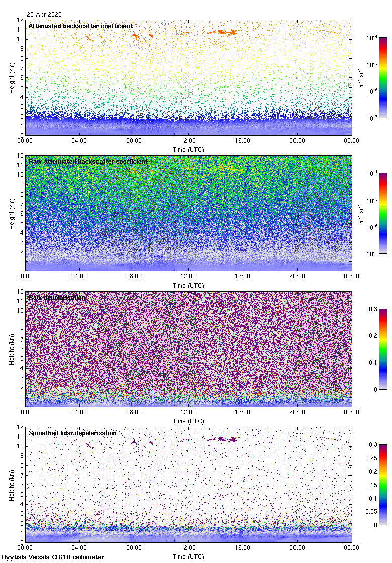Click the m⁻¹ sr⁻¹ units label beside second colorbar
The image size is (392, 563).
[x=361, y=213]
